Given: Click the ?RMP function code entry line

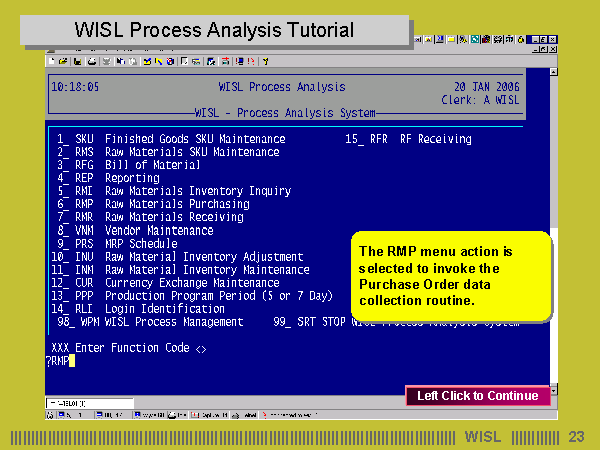Looking at the screenshot, I should coord(60,361).
